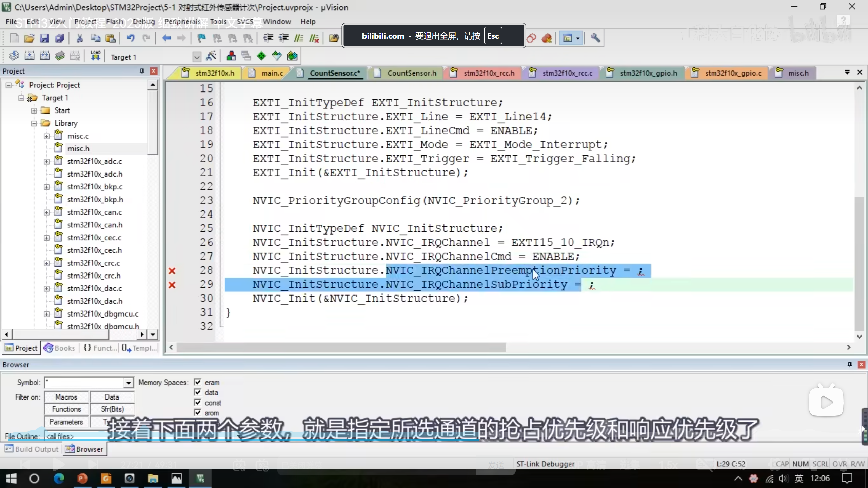This screenshot has height=488, width=868.
Task: Click the Navigate Backwards arrow icon
Action: [x=166, y=38]
